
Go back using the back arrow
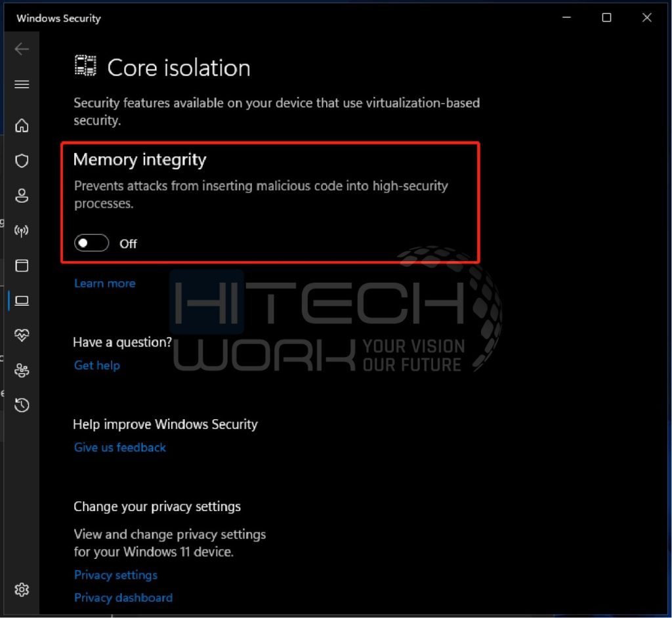(22, 49)
